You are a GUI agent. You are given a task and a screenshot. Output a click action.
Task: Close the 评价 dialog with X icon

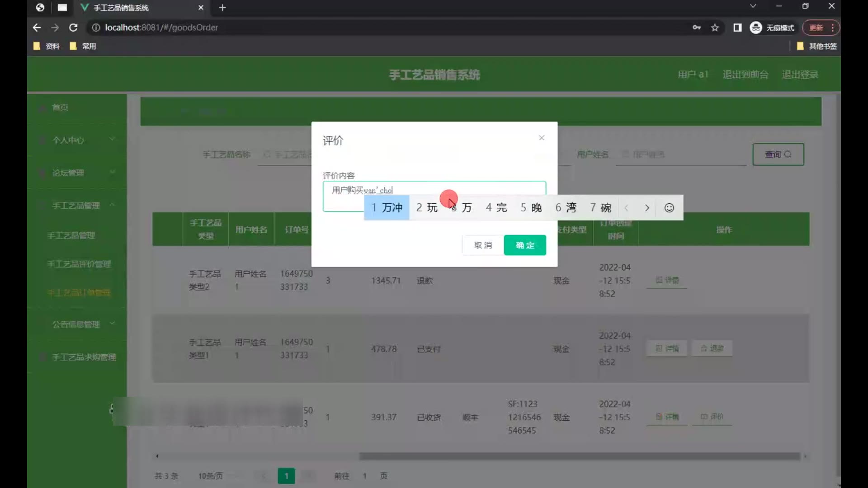point(542,138)
